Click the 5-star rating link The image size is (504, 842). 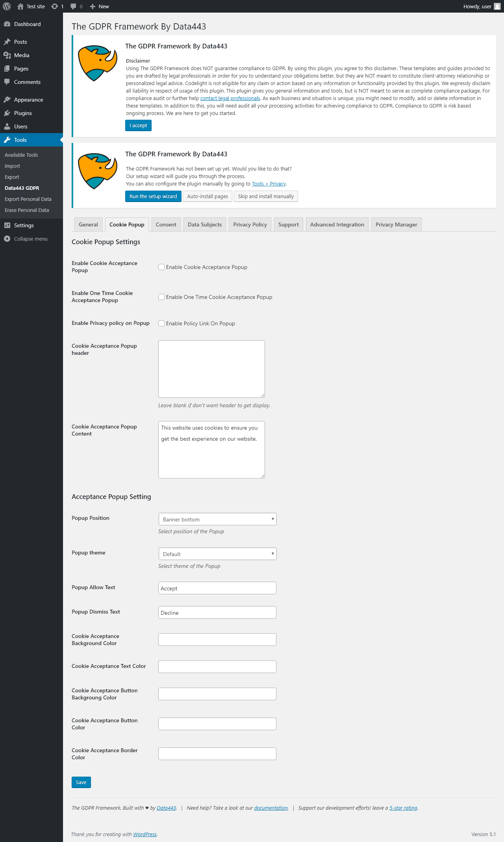[403, 808]
